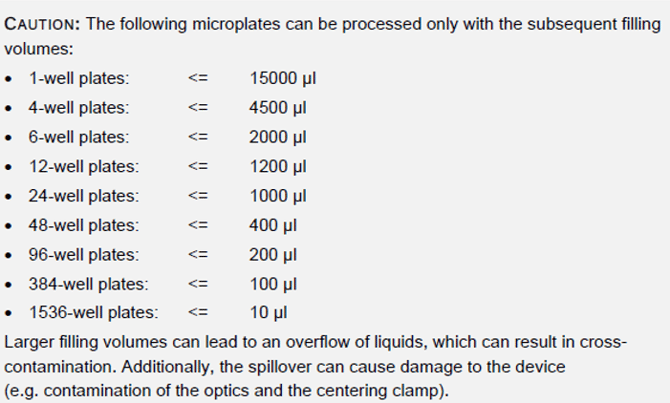Click the 96-well plates list entry
This screenshot has width=670, height=403.
click(84, 255)
